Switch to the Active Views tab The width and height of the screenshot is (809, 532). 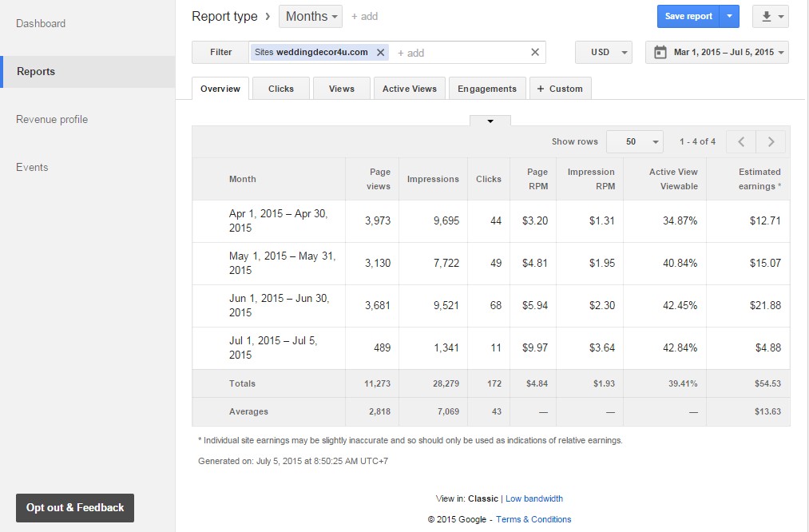[x=410, y=89]
